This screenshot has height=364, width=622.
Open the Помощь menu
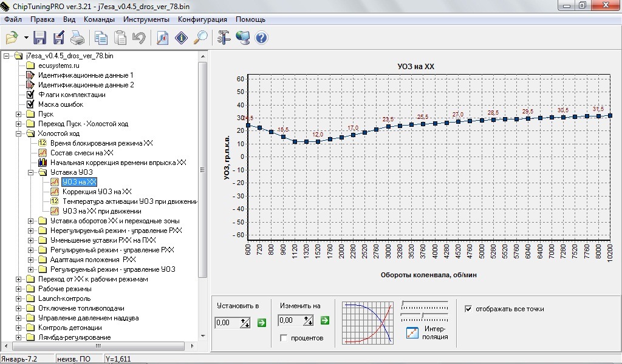click(250, 19)
